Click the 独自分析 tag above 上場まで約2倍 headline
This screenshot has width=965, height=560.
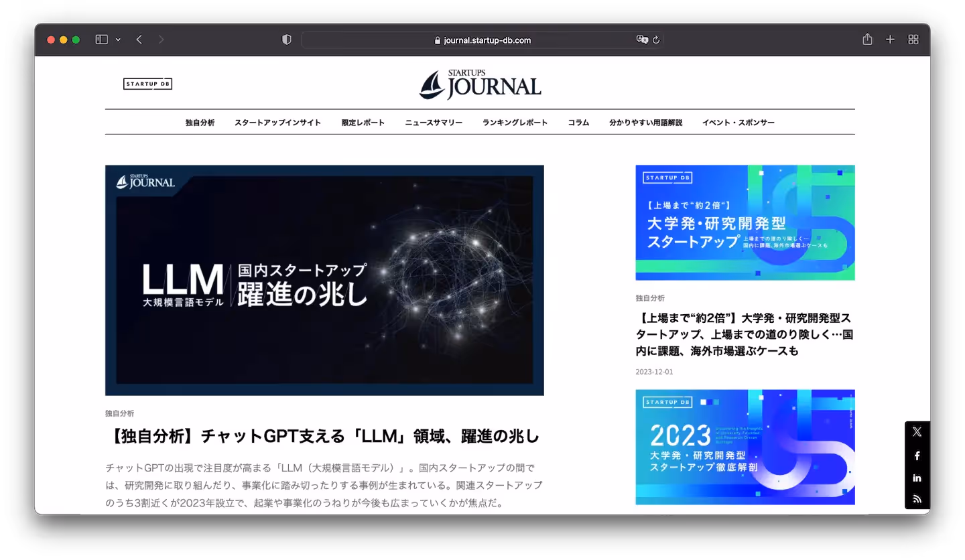650,298
